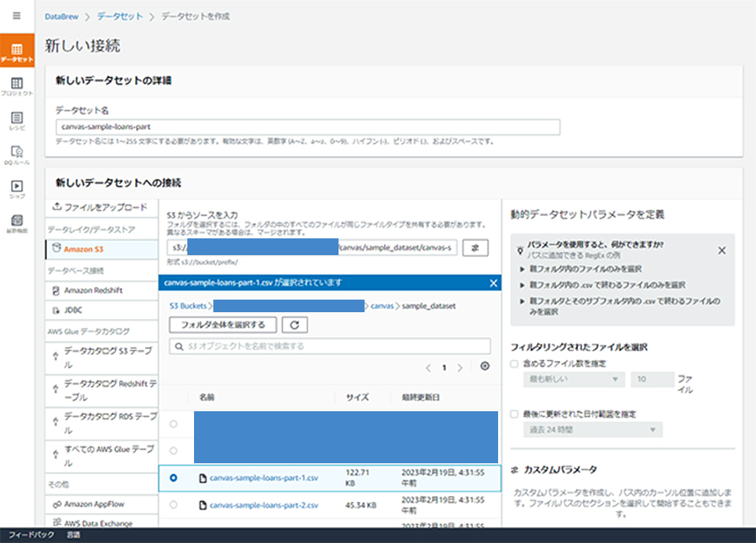756x543 pixels.
Task: Refresh the S3 object list
Action: [295, 326]
